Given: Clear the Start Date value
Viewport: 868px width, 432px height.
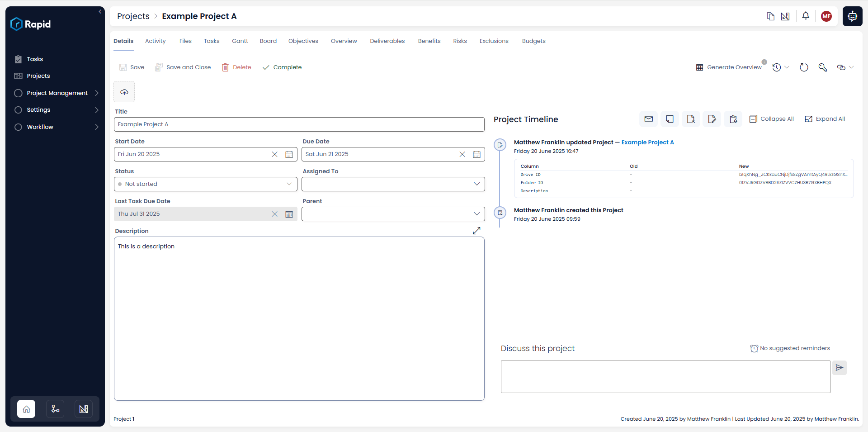Looking at the screenshot, I should 274,154.
